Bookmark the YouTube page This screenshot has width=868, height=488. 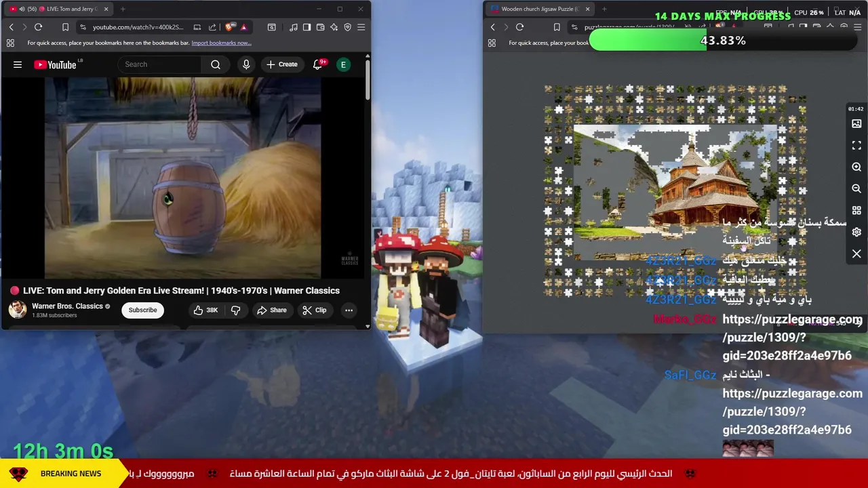65,27
